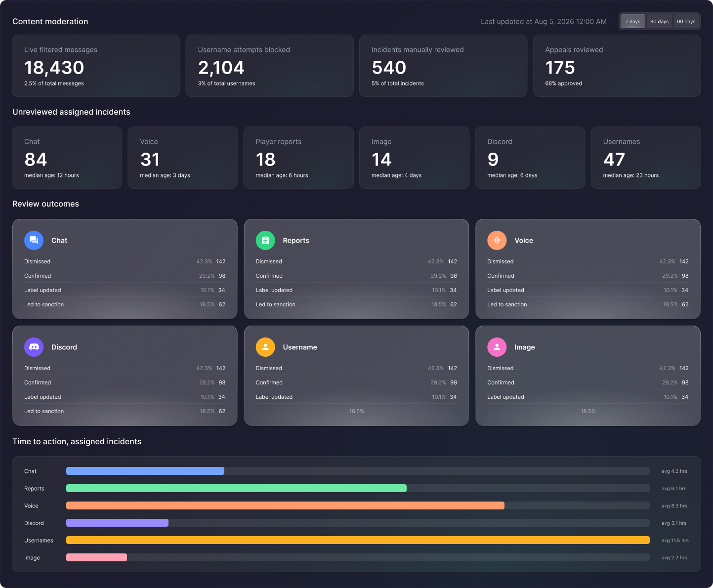Click 'Led to sanction' in Voice card

pyautogui.click(x=588, y=304)
